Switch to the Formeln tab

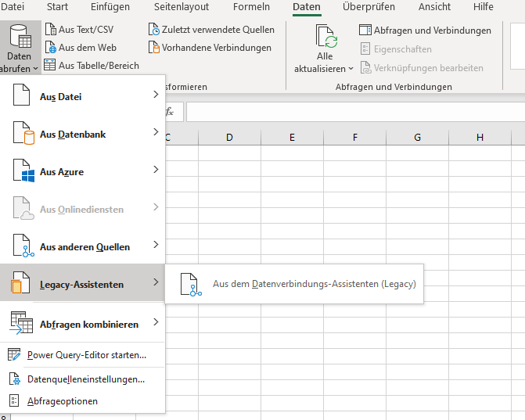tap(251, 7)
